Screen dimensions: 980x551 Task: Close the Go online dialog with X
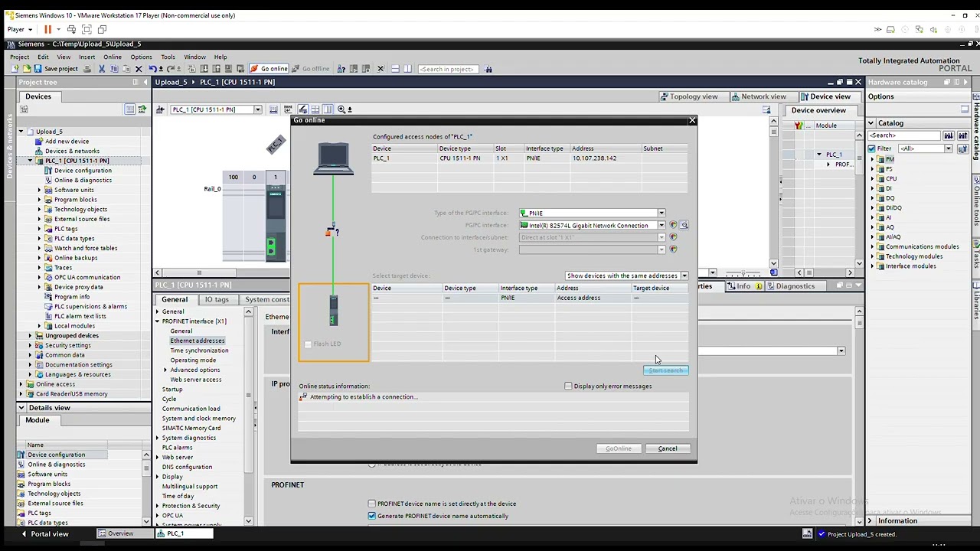coord(692,120)
